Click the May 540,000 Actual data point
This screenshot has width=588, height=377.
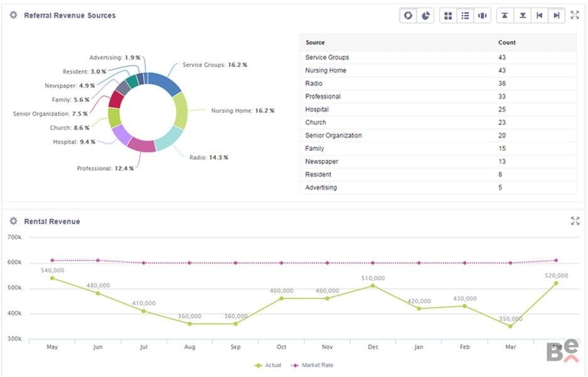click(52, 278)
